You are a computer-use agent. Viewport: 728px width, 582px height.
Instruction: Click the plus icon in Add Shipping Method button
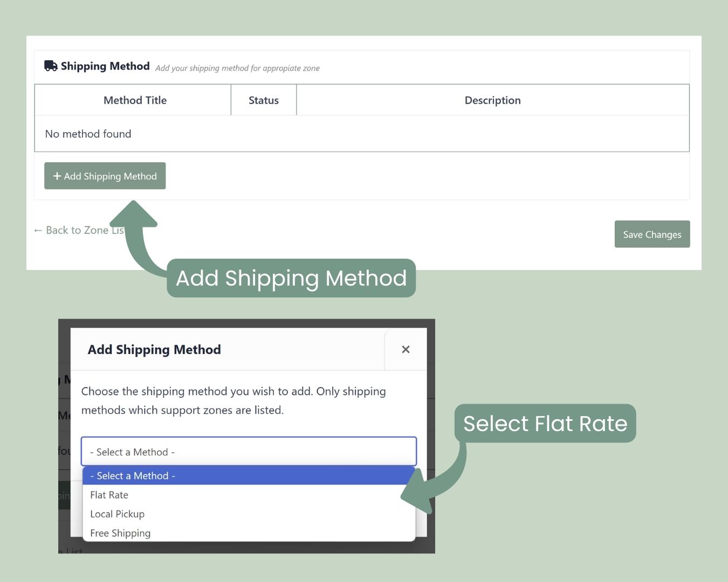pos(57,176)
